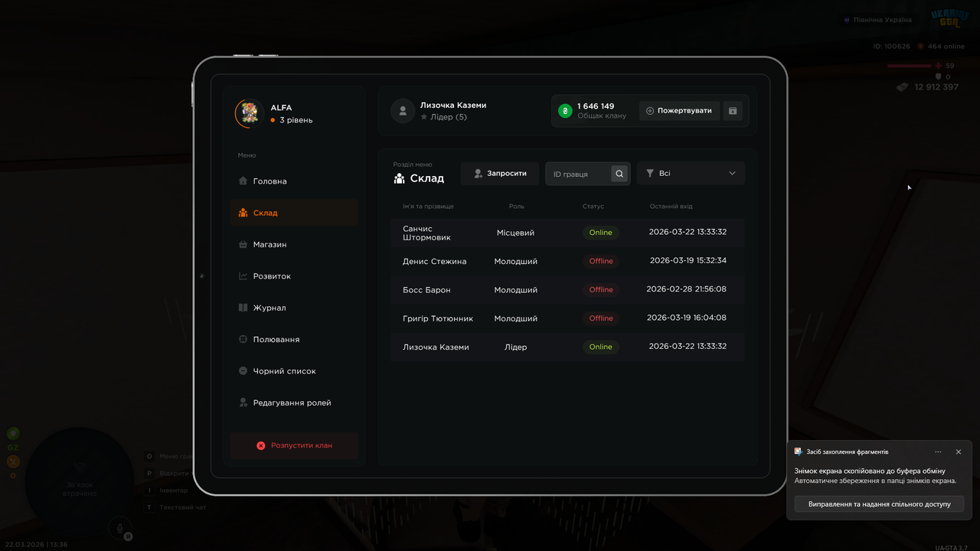Click the Чорний список ban icon
Image resolution: width=980 pixels, height=551 pixels.
243,371
